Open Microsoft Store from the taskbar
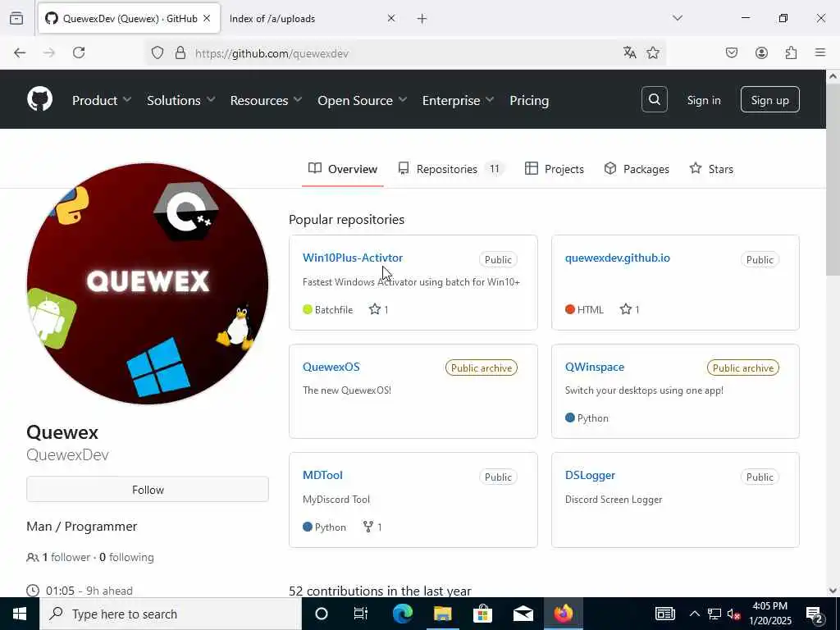This screenshot has height=630, width=840. coord(482,614)
